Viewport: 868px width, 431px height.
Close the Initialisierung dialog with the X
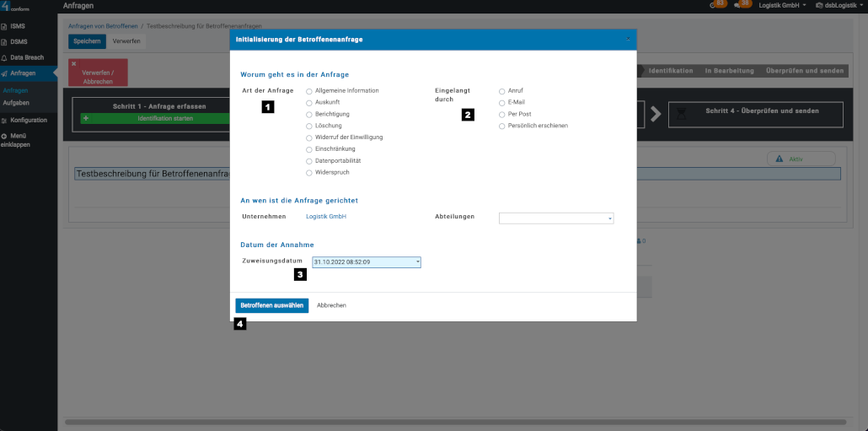(x=628, y=39)
